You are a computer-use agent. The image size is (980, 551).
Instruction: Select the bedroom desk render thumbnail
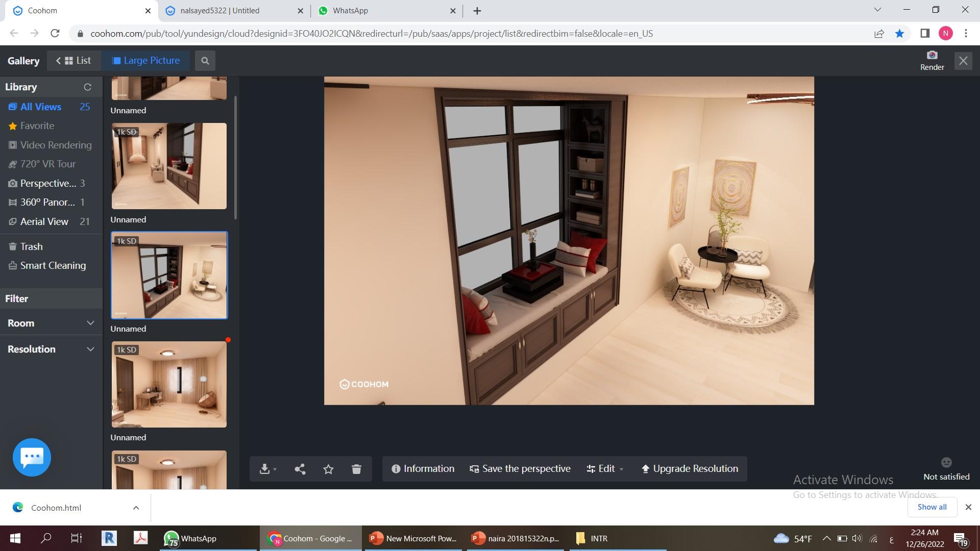(x=169, y=384)
